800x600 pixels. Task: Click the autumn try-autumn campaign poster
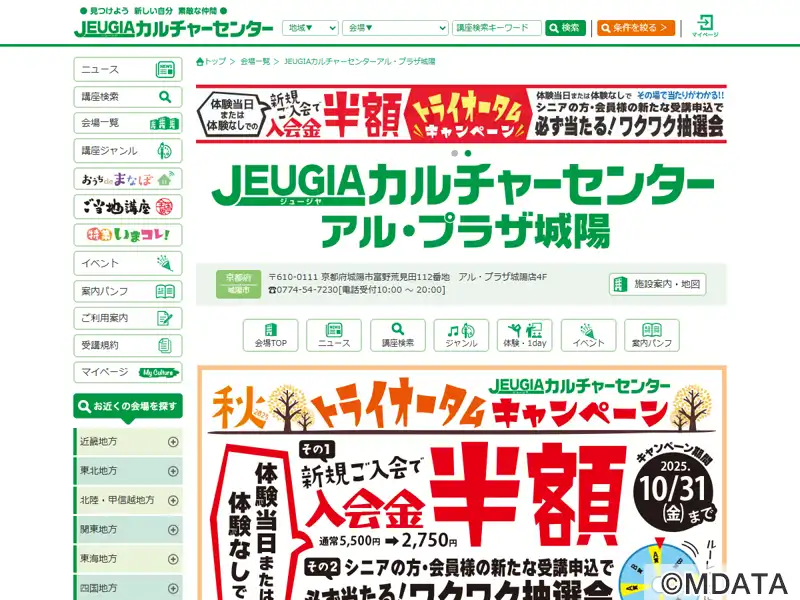[462, 483]
